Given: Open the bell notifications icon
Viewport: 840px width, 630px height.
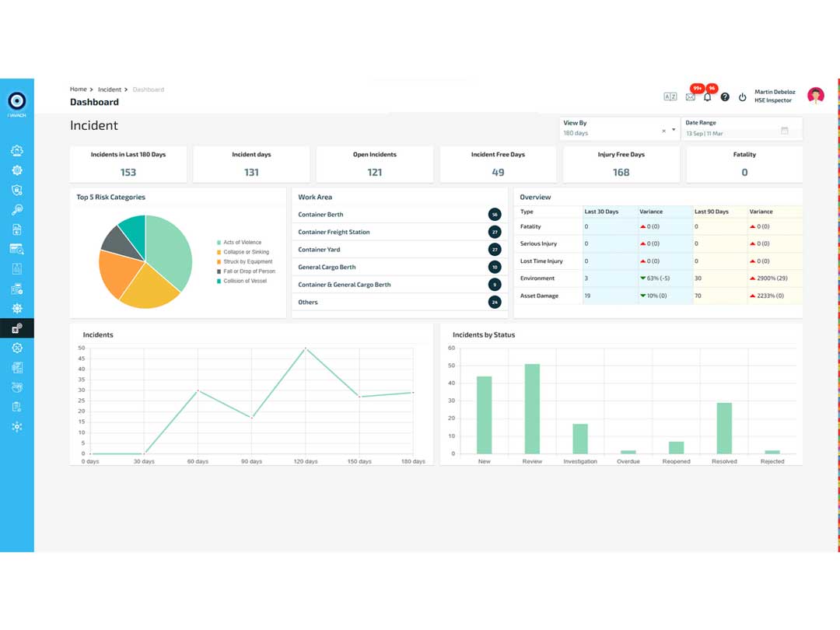Looking at the screenshot, I should pyautogui.click(x=707, y=97).
